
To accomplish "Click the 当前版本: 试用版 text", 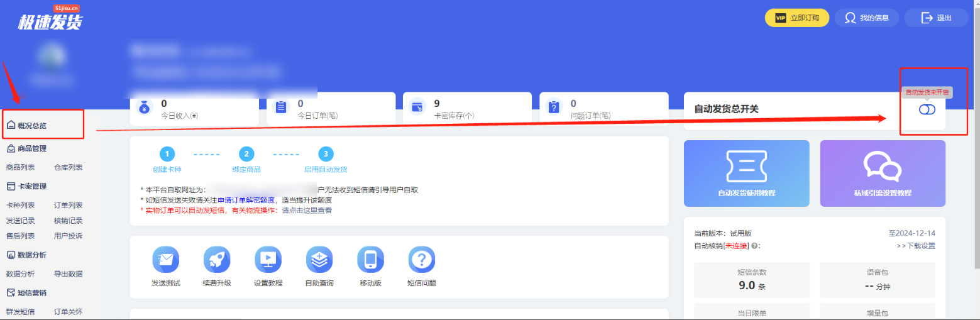I will click(x=723, y=233).
